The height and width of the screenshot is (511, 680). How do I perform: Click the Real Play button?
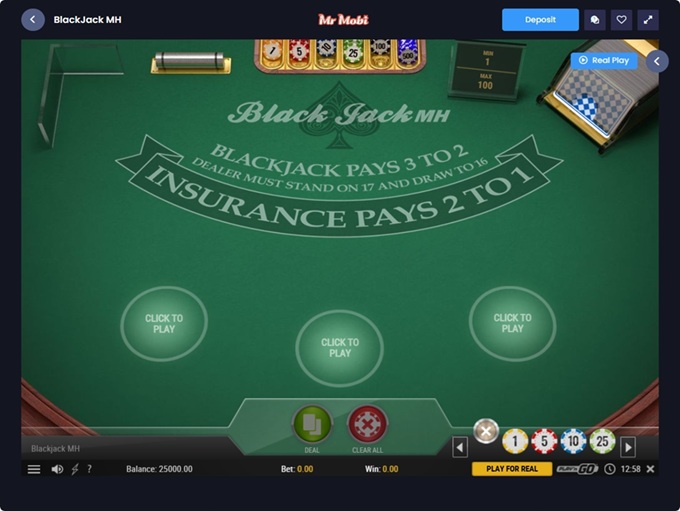coord(604,60)
